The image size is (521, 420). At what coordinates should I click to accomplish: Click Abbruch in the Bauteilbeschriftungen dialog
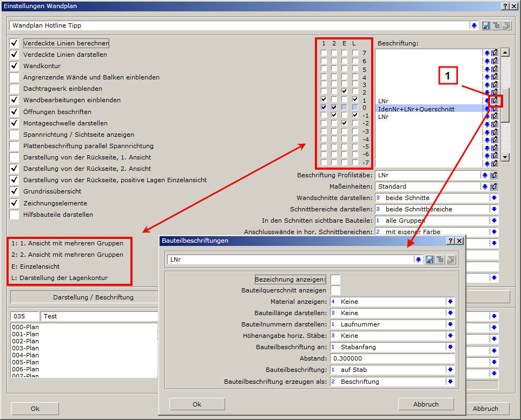[426, 404]
